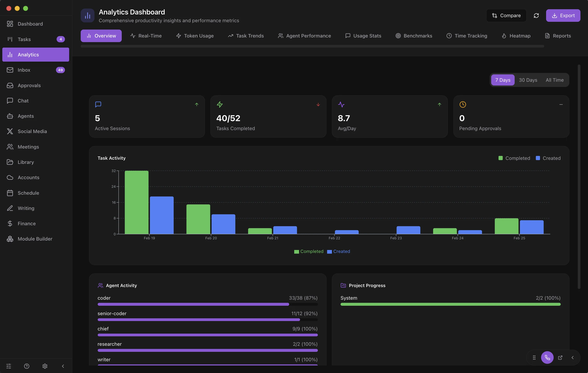Refresh the analytics dashboard data
The width and height of the screenshot is (588, 373).
536,15
